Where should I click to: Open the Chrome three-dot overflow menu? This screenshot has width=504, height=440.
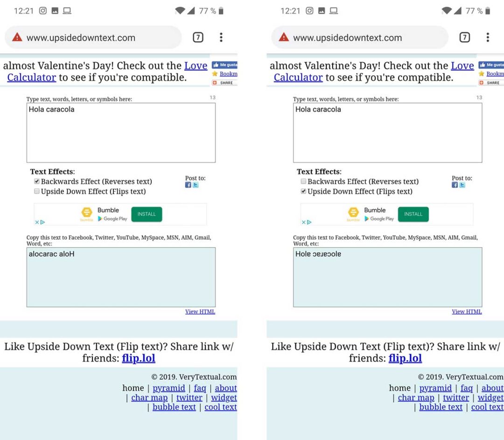click(221, 37)
